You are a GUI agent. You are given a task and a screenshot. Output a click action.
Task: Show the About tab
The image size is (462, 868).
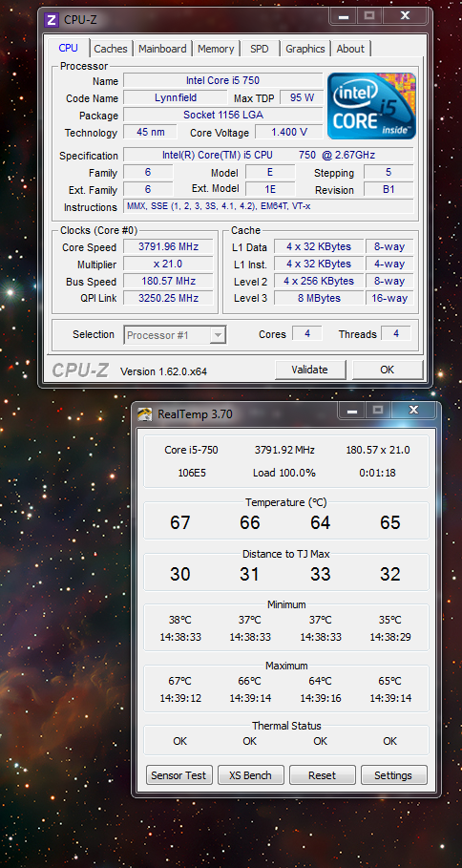(350, 49)
